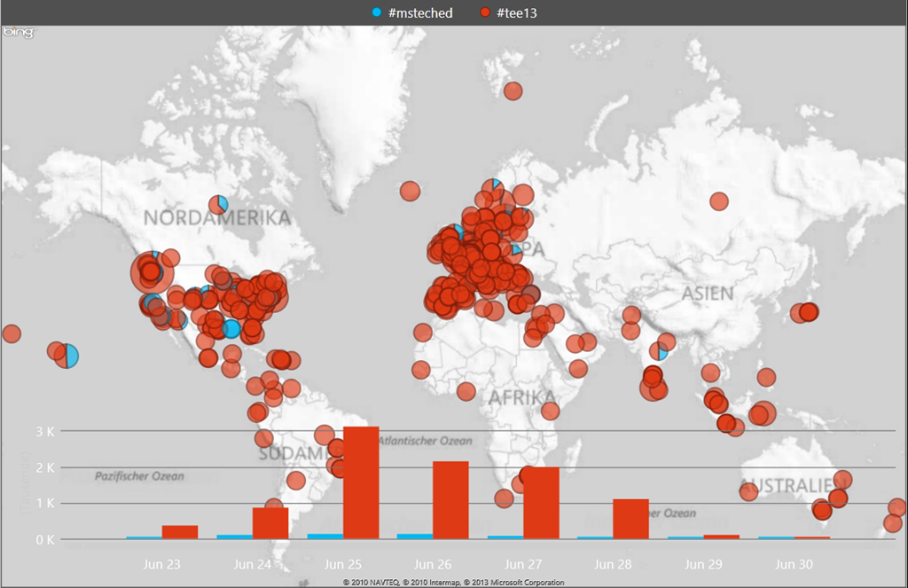The image size is (908, 588).
Task: Select the red bar for Jun 27
Action: pos(541,502)
